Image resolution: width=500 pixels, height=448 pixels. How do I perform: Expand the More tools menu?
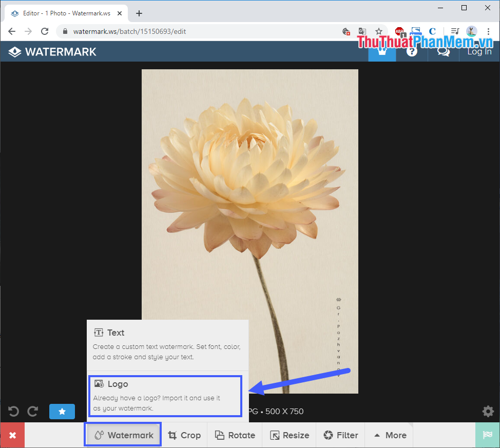(390, 435)
